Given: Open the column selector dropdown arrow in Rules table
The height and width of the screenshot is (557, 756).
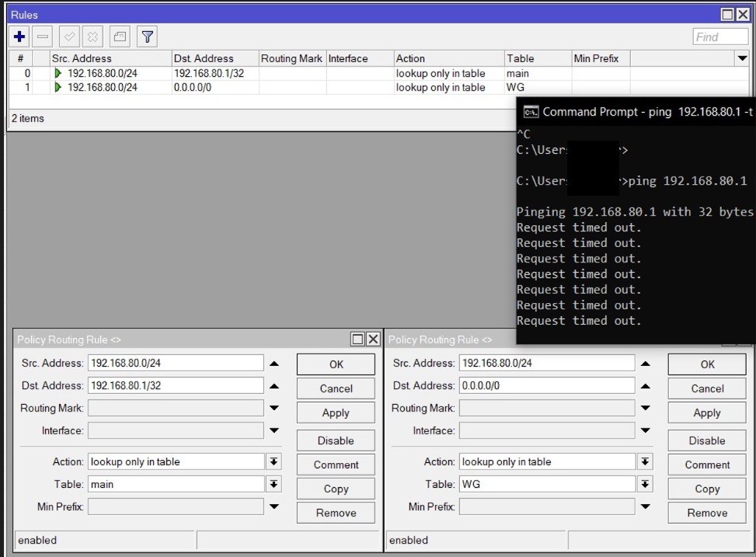Looking at the screenshot, I should point(742,59).
